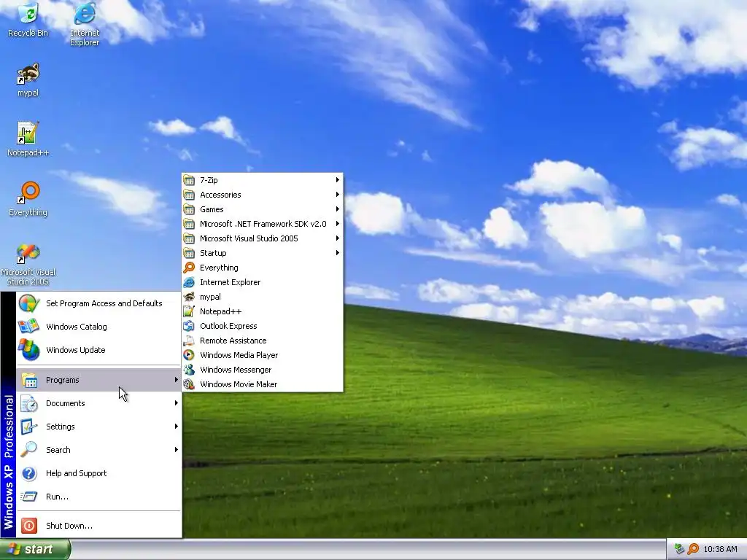Click the 10:38 AM clock in the tray
Viewport: 747px width, 560px height.
(x=720, y=550)
